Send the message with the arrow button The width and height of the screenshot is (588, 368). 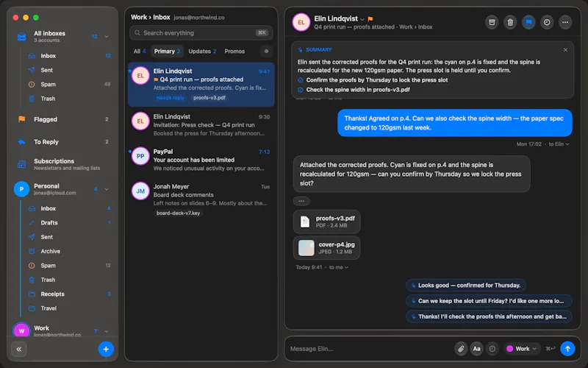[567, 349]
